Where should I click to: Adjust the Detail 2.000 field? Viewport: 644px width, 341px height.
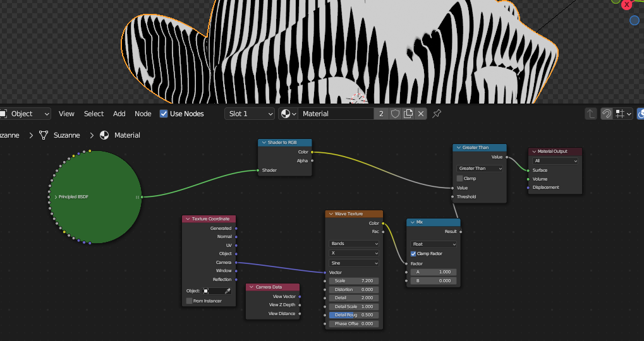(354, 298)
